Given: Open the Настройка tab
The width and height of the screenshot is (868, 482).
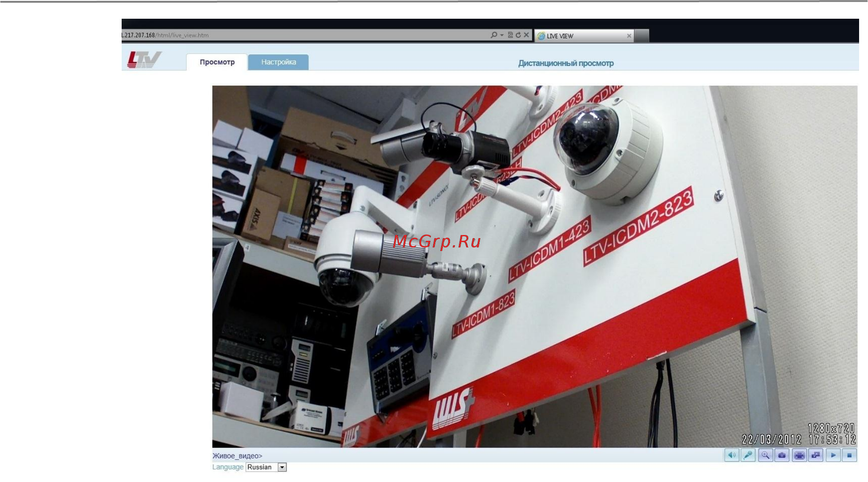Looking at the screenshot, I should [x=278, y=62].
